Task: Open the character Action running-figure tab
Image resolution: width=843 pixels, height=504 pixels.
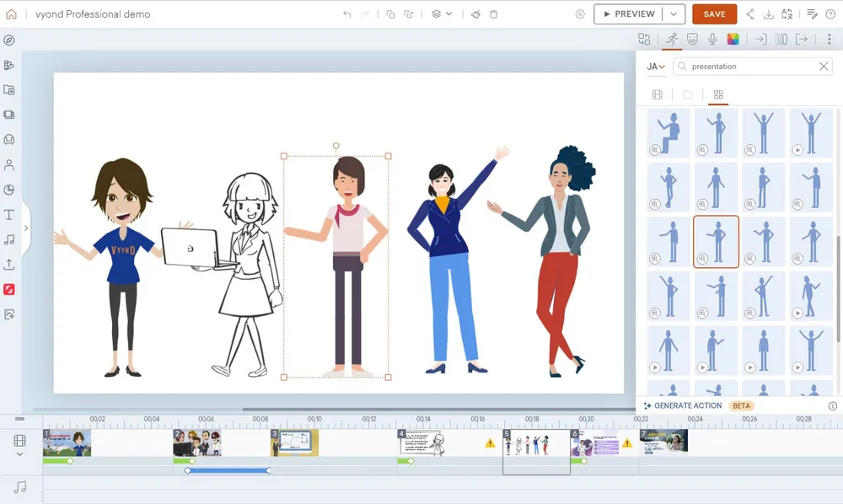Action: pyautogui.click(x=672, y=39)
